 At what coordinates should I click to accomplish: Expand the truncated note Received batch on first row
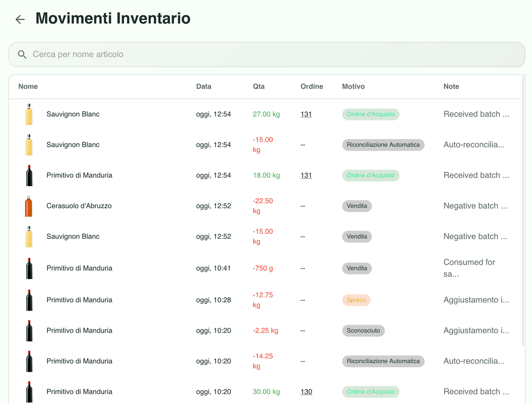(476, 114)
